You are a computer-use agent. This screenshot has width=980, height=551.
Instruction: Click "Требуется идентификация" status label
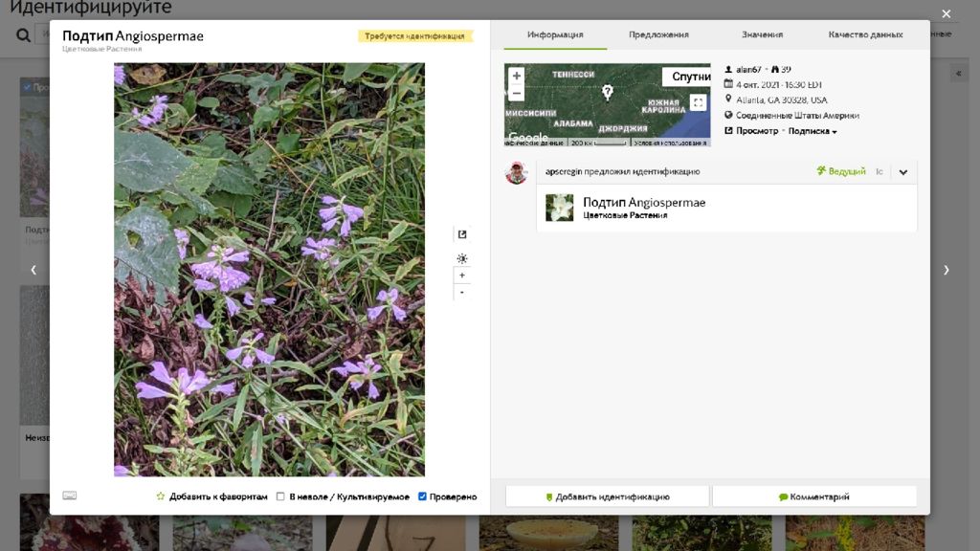(x=415, y=36)
